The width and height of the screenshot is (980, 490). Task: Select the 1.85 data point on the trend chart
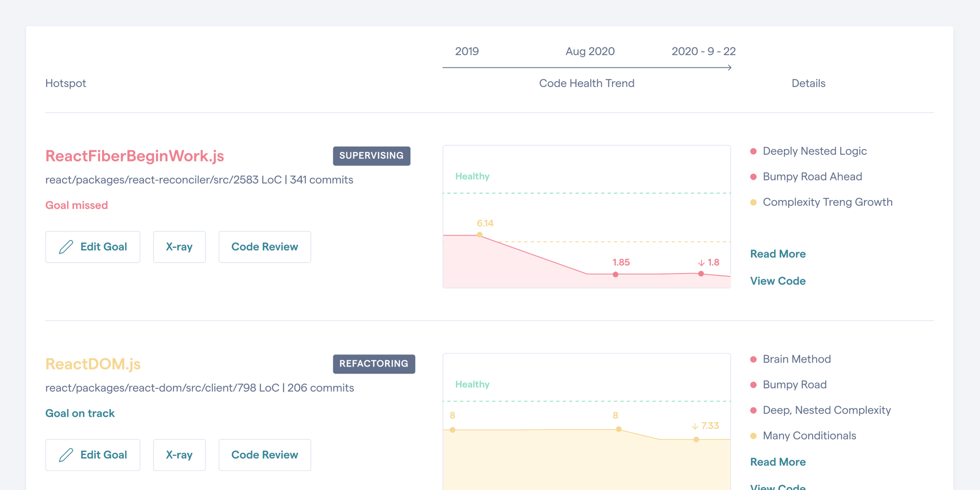pos(615,274)
